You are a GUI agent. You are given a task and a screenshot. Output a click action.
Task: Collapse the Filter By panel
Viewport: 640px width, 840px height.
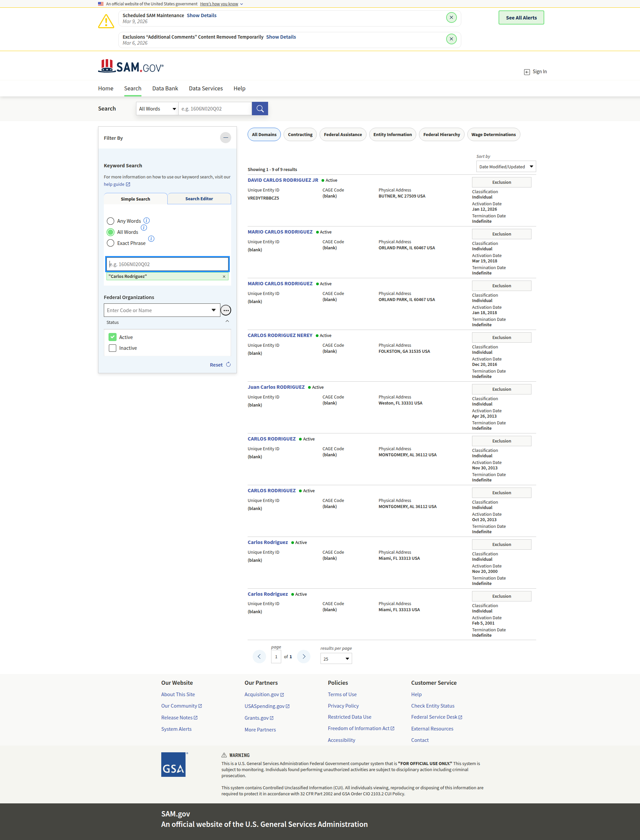(x=225, y=137)
